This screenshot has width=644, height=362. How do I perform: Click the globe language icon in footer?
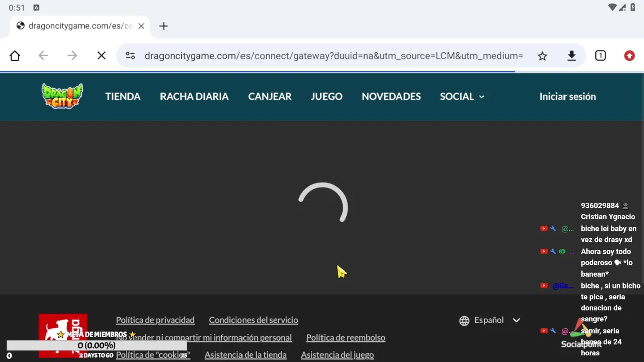coord(464,320)
